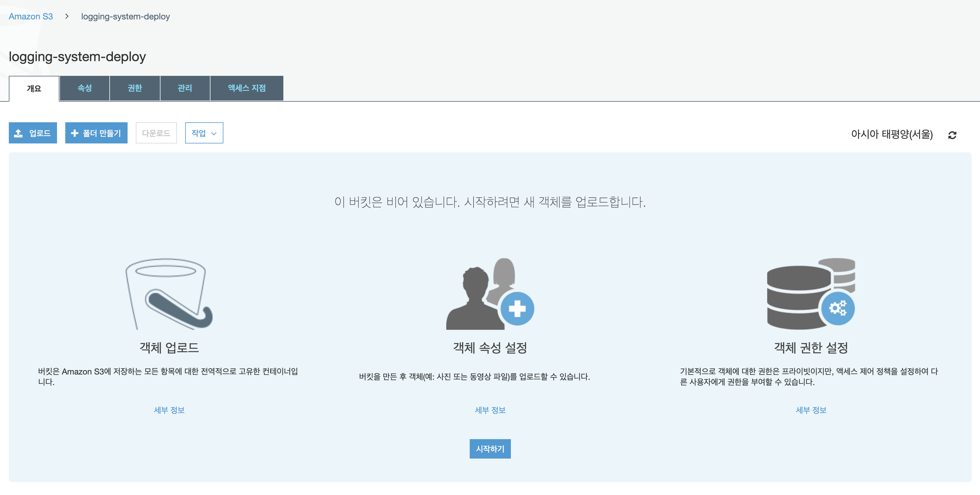980x495 pixels.
Task: Click the upload arrow icon on the 업로드 button
Action: (18, 133)
